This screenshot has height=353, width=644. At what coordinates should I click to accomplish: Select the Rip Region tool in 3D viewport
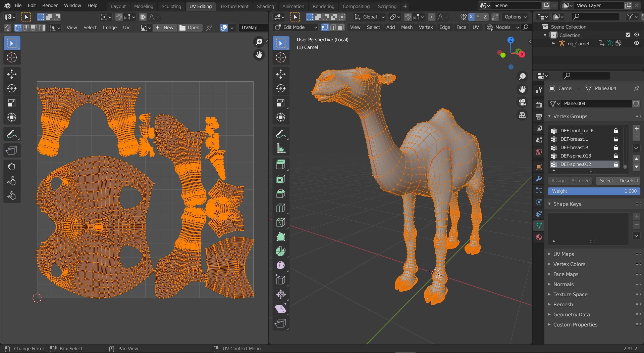tap(281, 323)
